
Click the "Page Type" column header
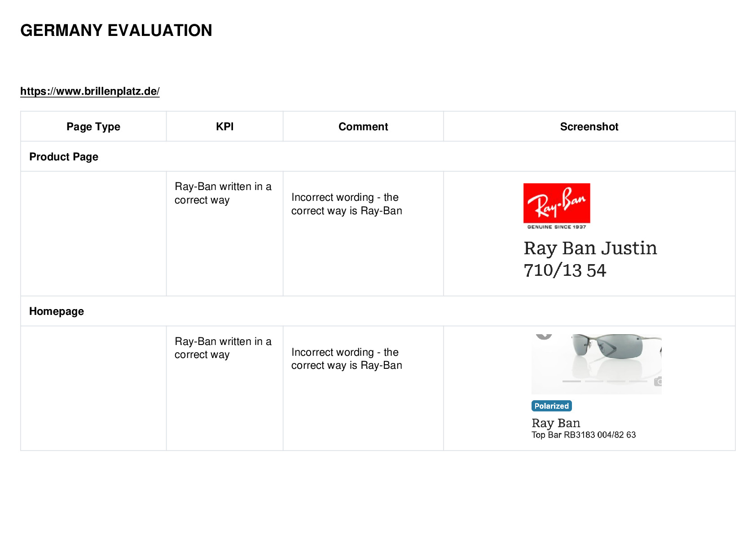tap(93, 127)
